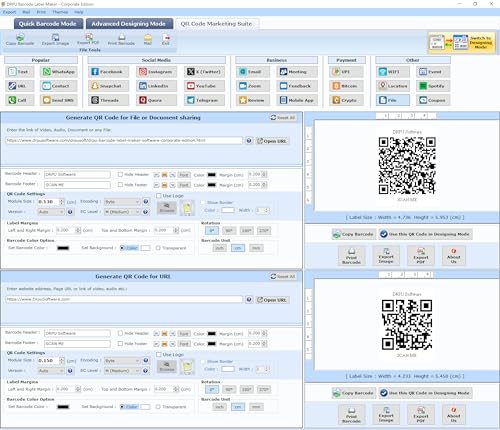500x430 pixels.
Task: Select the Quora QR code type
Action: (156, 100)
